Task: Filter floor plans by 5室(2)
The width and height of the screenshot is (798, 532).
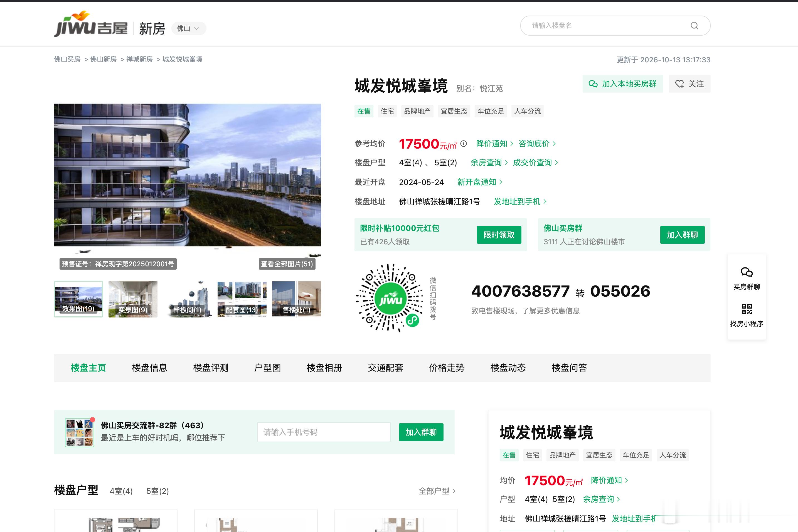Action: [x=157, y=491]
